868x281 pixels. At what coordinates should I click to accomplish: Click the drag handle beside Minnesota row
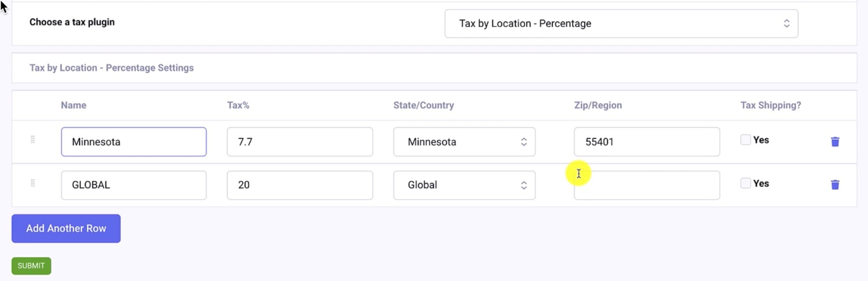[33, 139]
